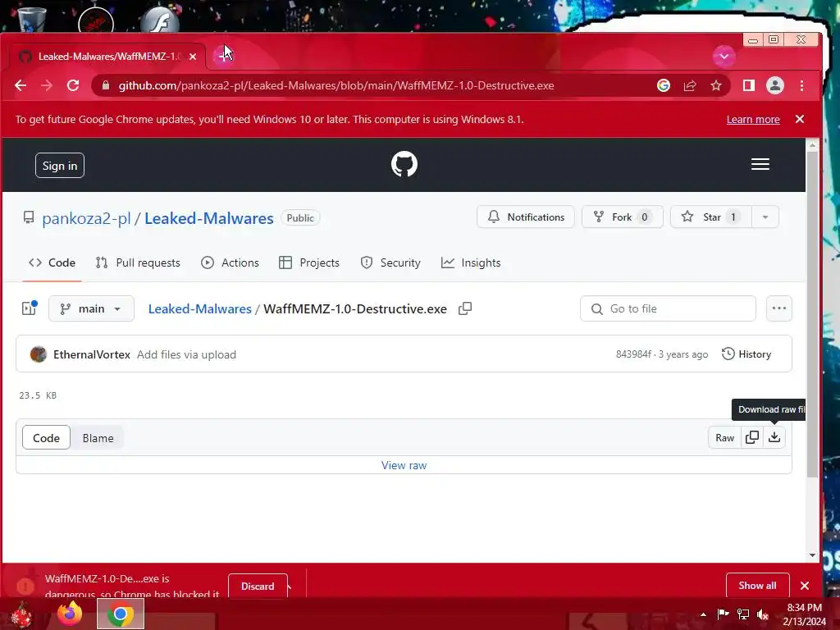The width and height of the screenshot is (840, 630).
Task: Click the Notifications button
Action: pos(526,217)
